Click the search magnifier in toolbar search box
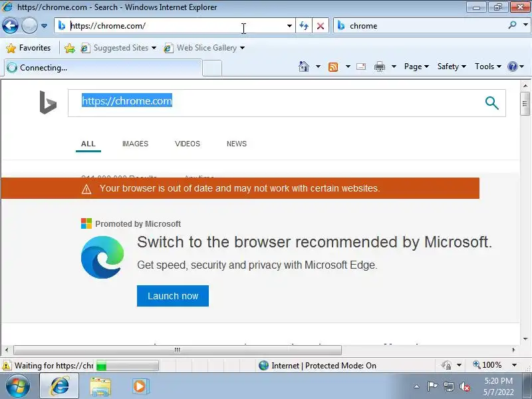This screenshot has width=532, height=399. pyautogui.click(x=512, y=25)
